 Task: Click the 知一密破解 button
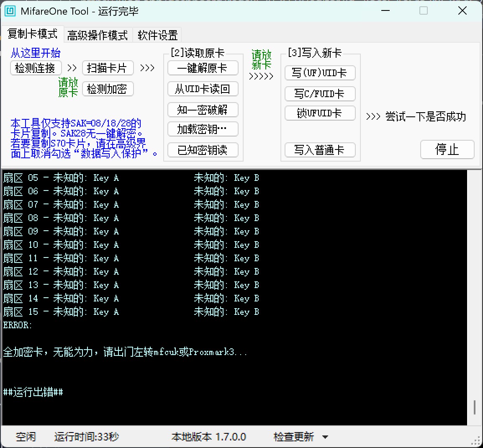(203, 110)
